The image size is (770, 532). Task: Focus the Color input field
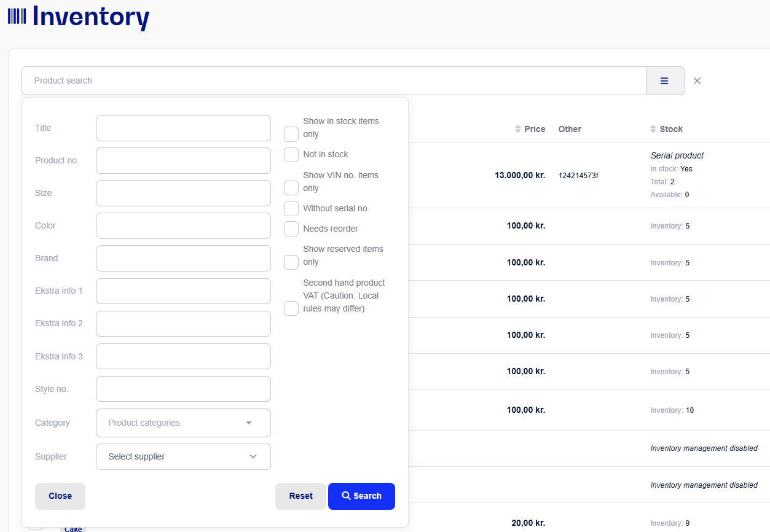(x=183, y=225)
